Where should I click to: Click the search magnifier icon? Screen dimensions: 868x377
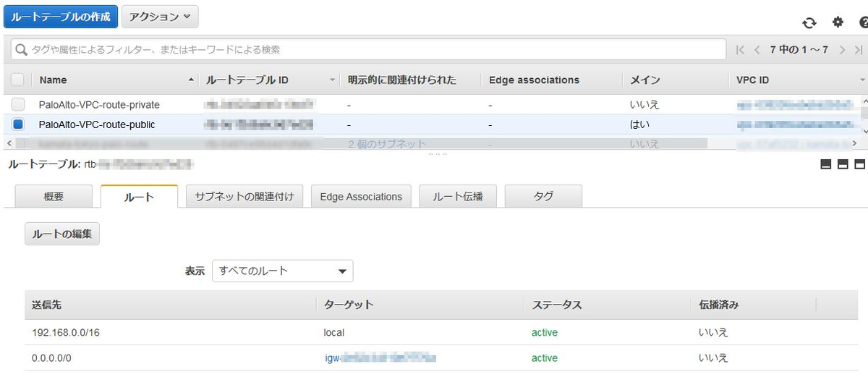[20, 50]
